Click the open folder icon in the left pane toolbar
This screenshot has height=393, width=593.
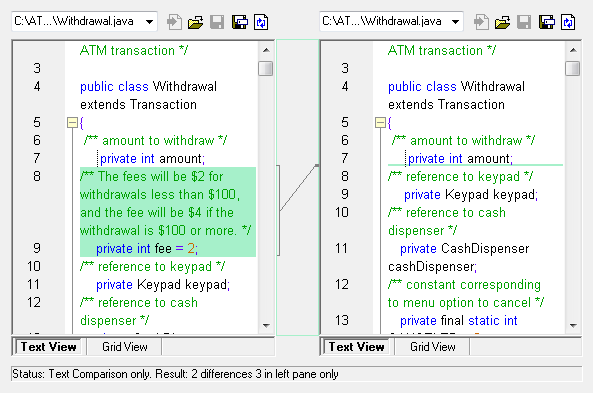click(x=196, y=22)
